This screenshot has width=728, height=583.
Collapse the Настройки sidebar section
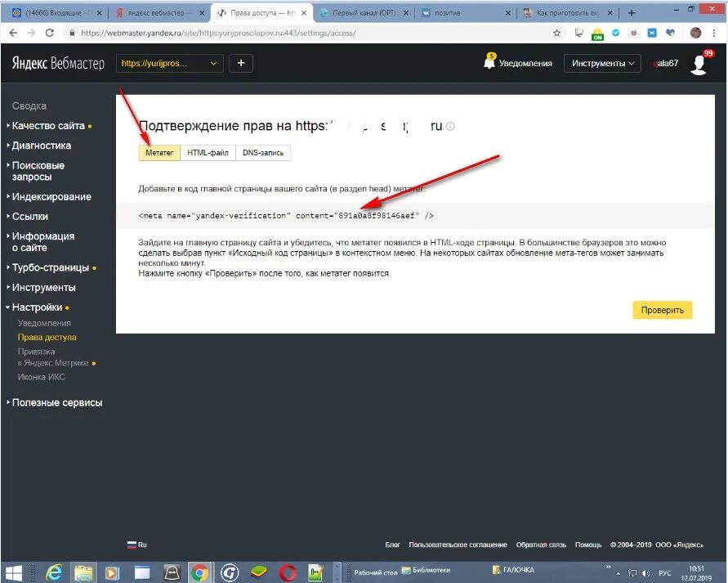pyautogui.click(x=37, y=307)
